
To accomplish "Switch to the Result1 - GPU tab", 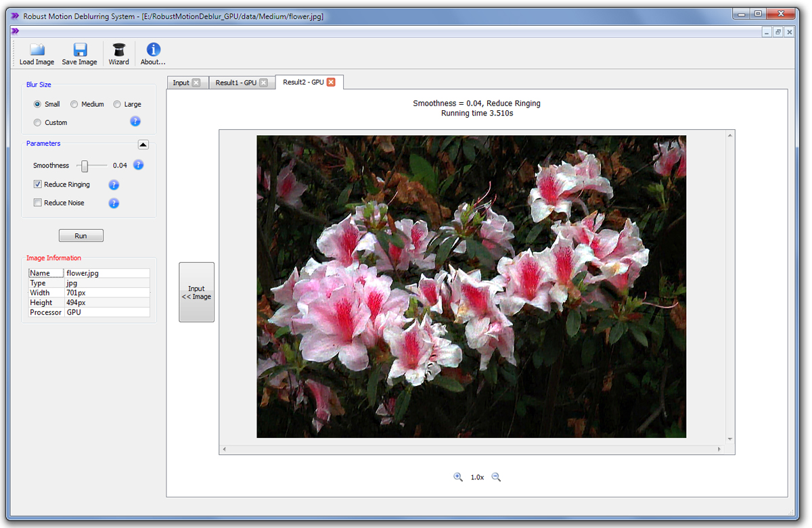I will pyautogui.click(x=235, y=82).
